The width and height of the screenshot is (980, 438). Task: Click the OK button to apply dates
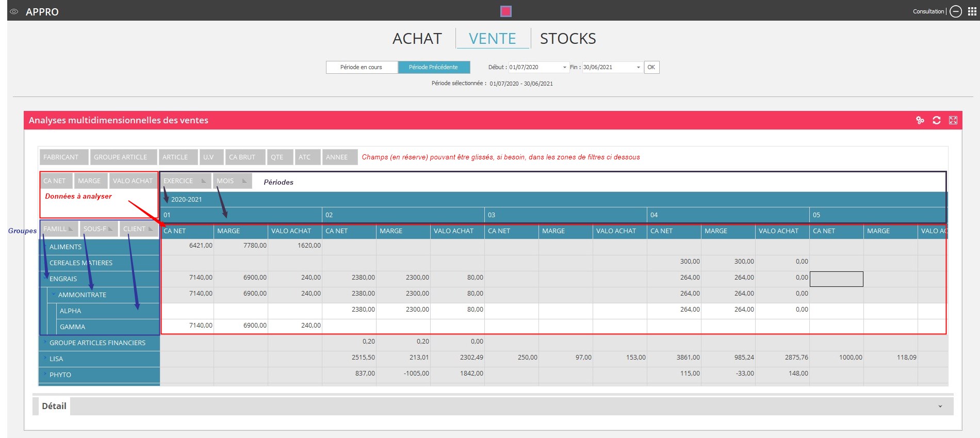[651, 67]
